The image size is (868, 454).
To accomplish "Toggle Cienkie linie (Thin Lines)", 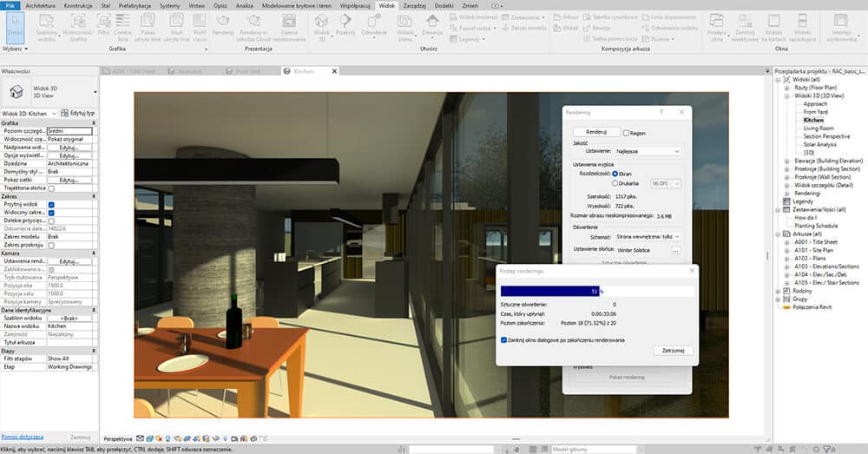I will [x=123, y=27].
